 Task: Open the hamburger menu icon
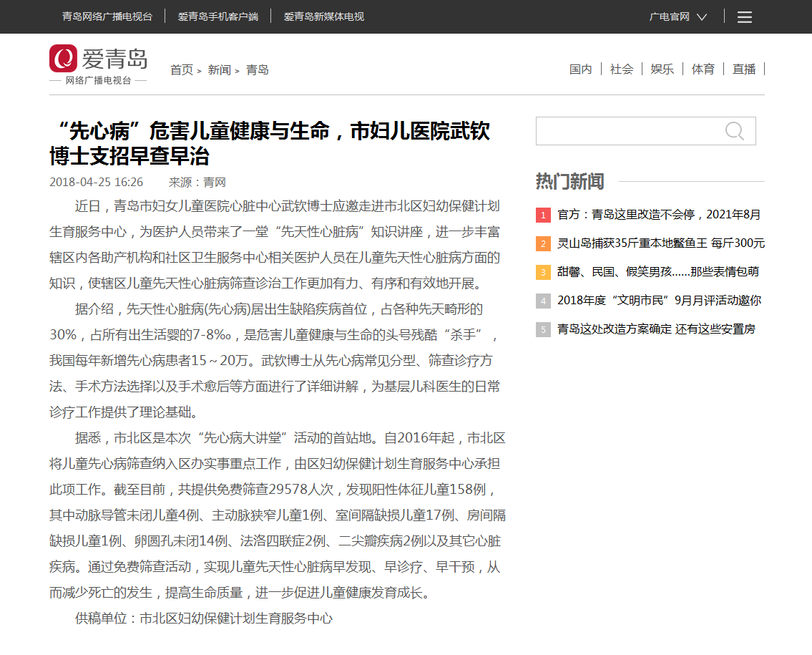[x=745, y=17]
